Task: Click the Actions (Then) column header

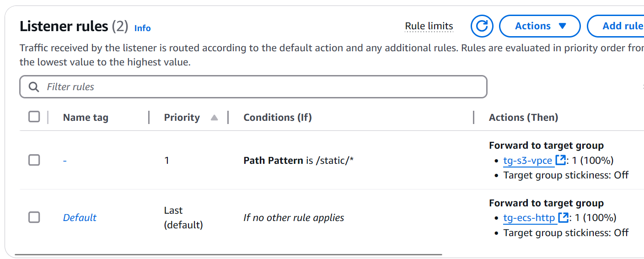Action: coord(523,118)
